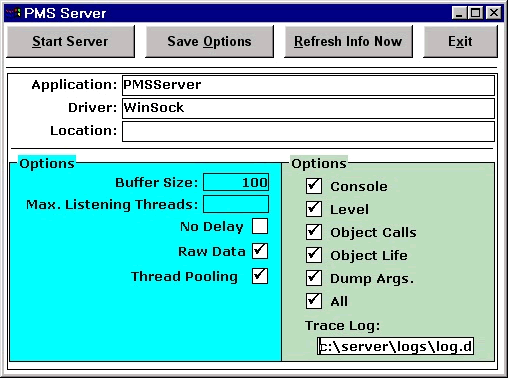
Task: Click the Start Server button
Action: 70,42
